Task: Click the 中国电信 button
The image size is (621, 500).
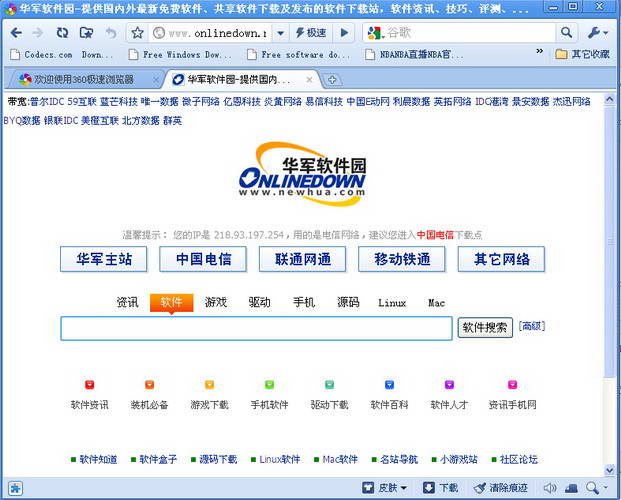Action: point(203,259)
